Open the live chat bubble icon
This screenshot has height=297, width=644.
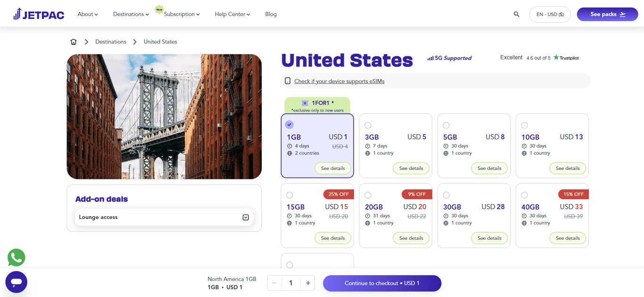16,282
